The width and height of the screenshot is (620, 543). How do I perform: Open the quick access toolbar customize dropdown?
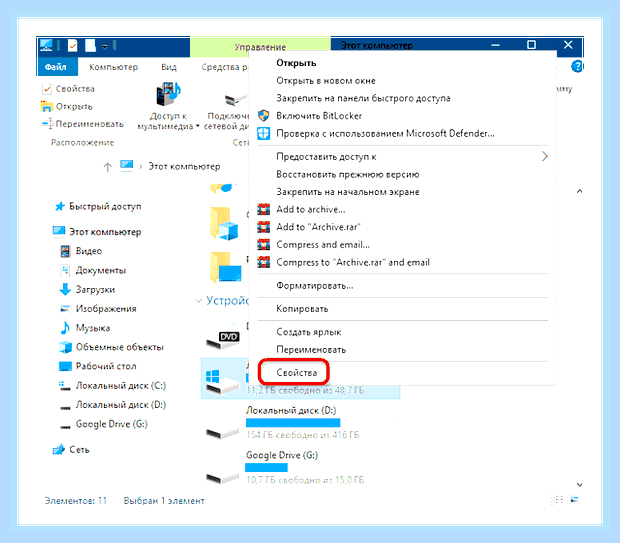[105, 47]
